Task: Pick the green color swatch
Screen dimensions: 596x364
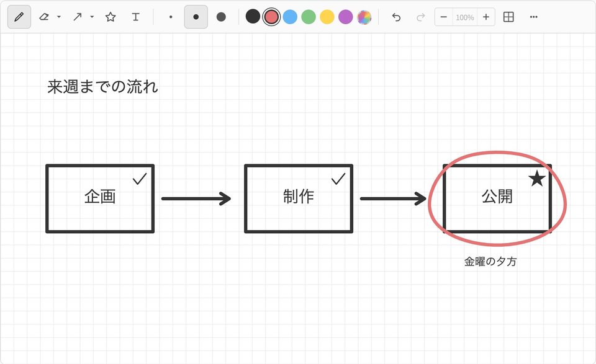Action: point(309,17)
